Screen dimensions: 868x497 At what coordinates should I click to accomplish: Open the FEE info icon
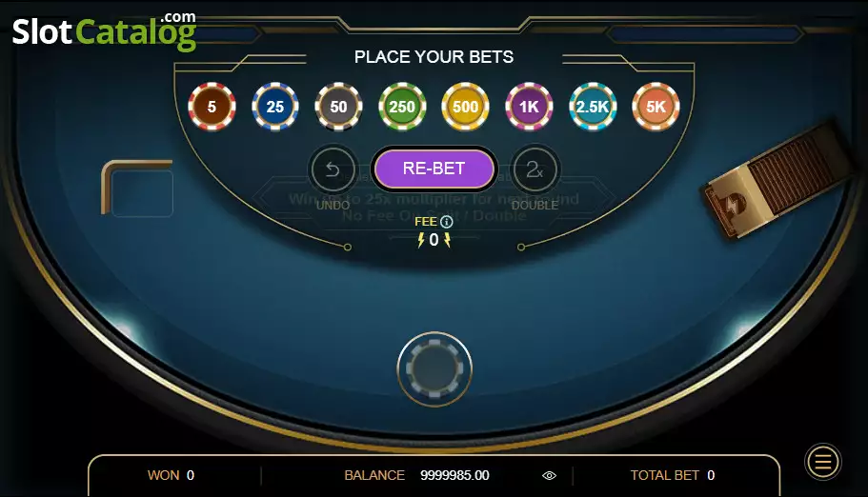[447, 222]
